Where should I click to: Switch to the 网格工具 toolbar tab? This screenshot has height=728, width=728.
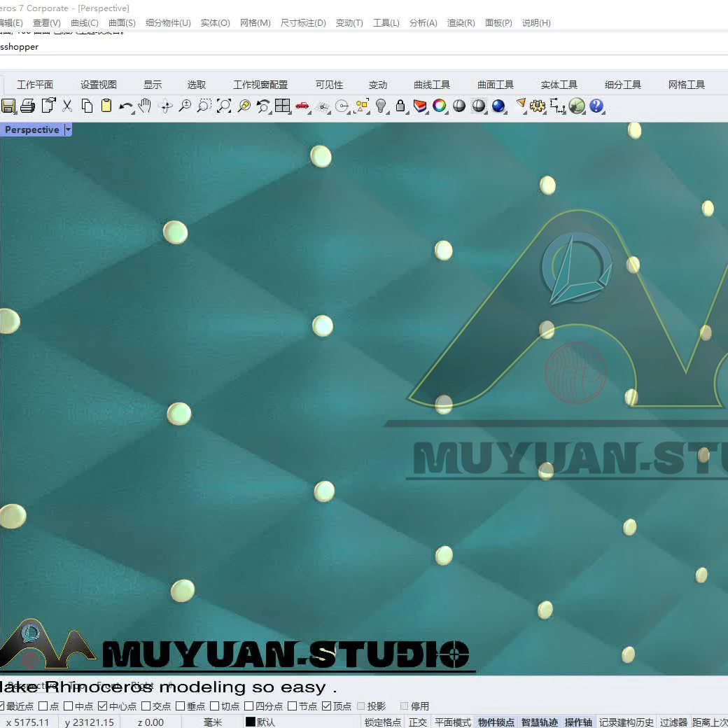pos(686,85)
